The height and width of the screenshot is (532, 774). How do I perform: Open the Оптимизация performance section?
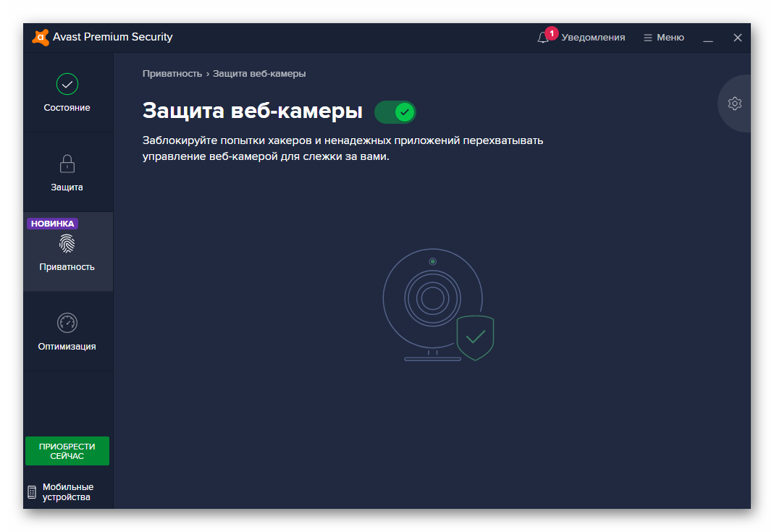tap(67, 332)
